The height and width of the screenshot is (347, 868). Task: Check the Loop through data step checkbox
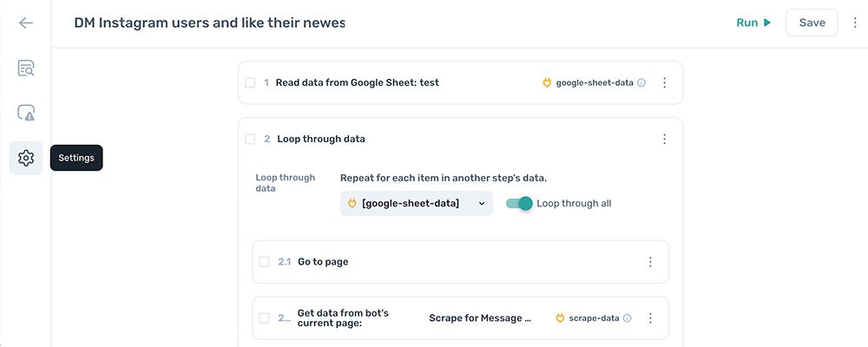[x=250, y=139]
